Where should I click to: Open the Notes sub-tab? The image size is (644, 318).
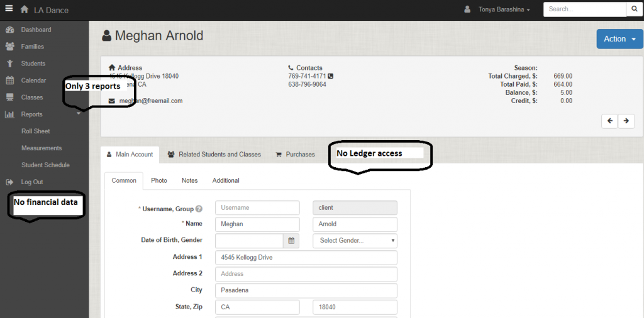[189, 180]
